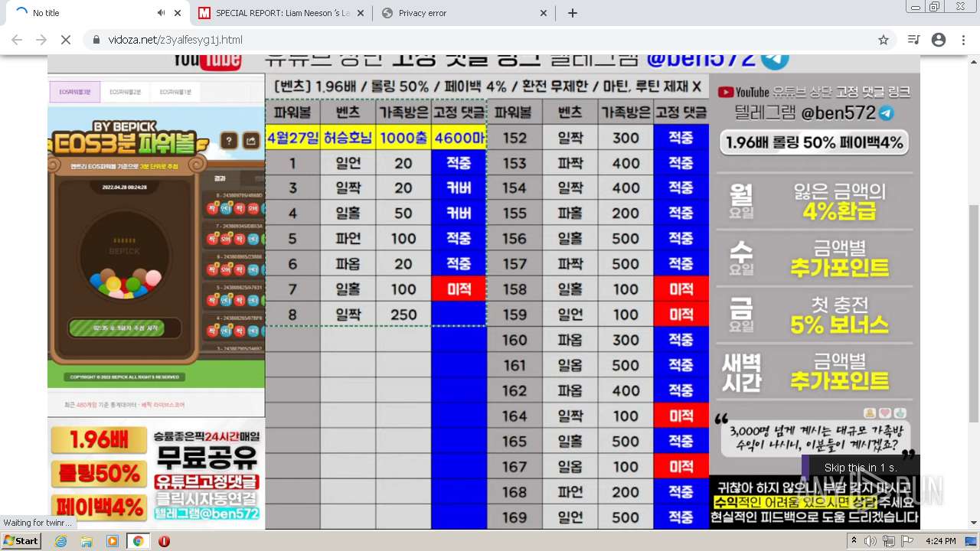Show hidden system tray icons
This screenshot has height=551, width=980.
pyautogui.click(x=855, y=541)
